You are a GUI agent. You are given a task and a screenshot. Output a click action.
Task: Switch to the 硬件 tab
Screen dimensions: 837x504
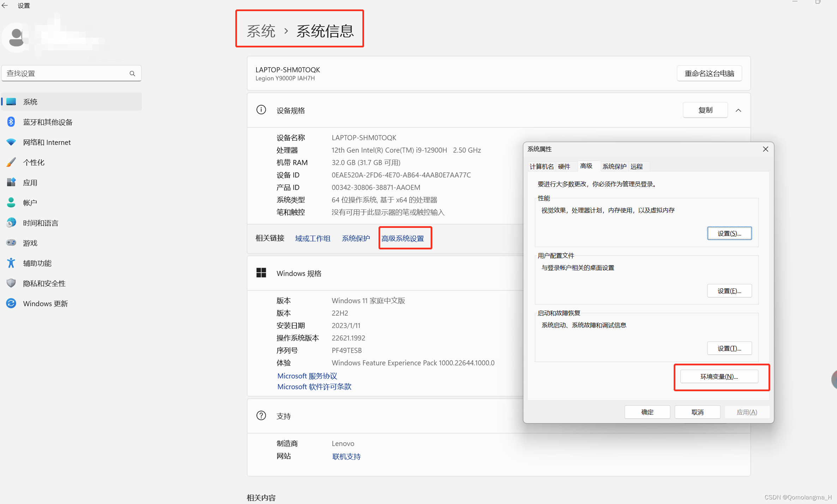click(x=564, y=166)
